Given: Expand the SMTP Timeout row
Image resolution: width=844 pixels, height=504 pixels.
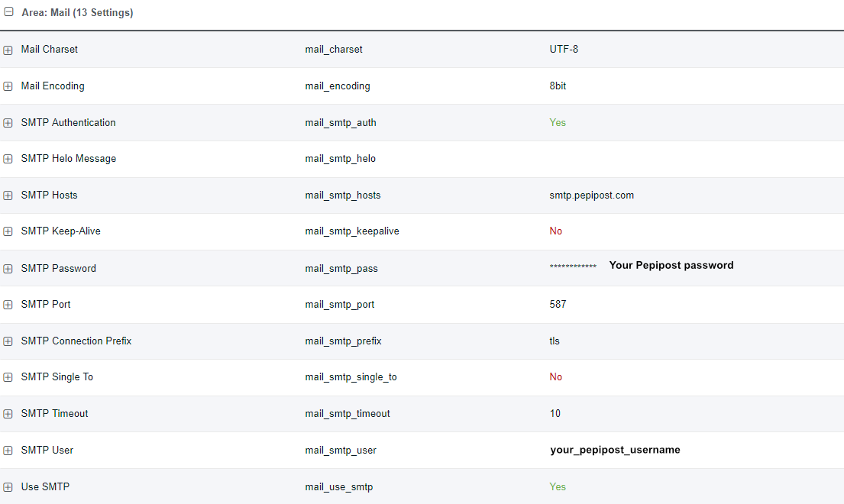Looking at the screenshot, I should pos(8,414).
